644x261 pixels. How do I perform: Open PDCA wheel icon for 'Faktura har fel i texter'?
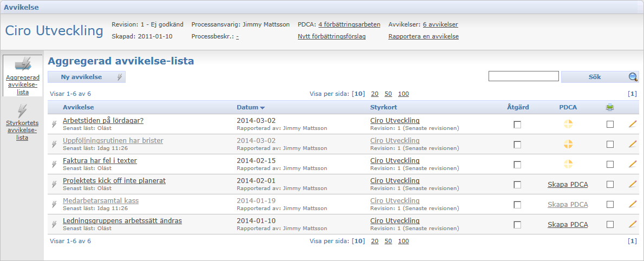pyautogui.click(x=568, y=164)
